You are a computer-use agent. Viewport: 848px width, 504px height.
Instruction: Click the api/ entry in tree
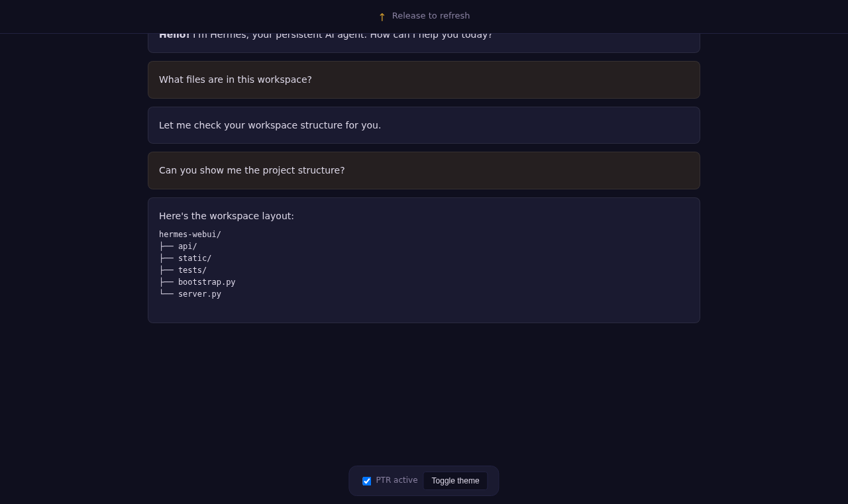tap(187, 246)
